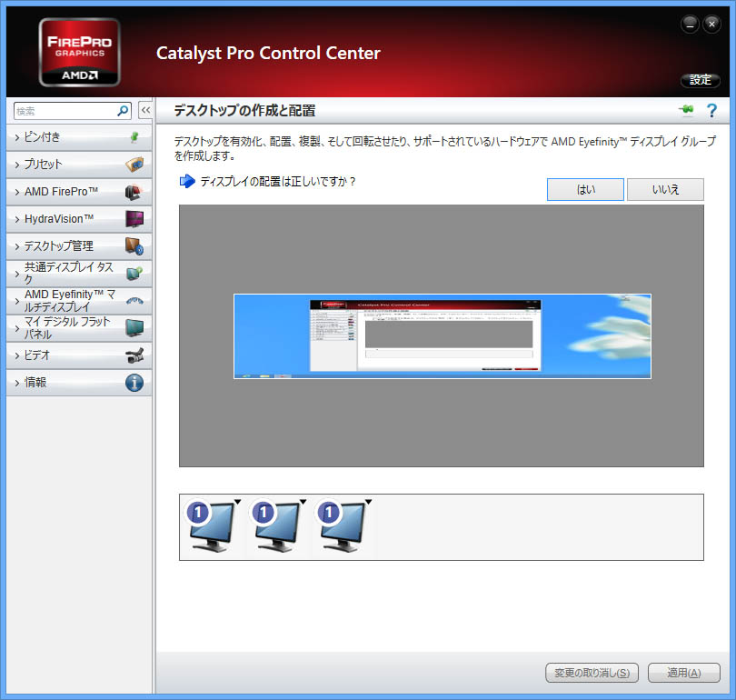Select the third display monitor icon

[x=342, y=527]
